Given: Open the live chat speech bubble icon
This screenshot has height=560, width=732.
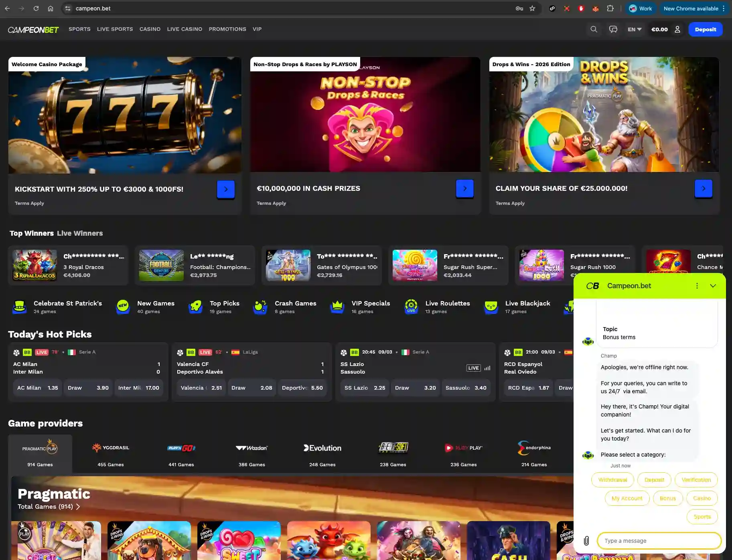Looking at the screenshot, I should [613, 29].
